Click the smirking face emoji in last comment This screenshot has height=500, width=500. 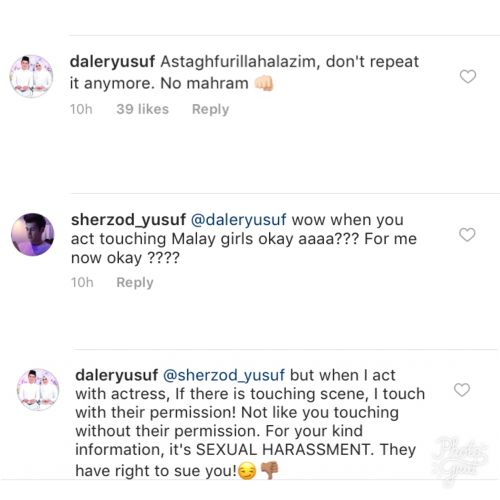247,471
